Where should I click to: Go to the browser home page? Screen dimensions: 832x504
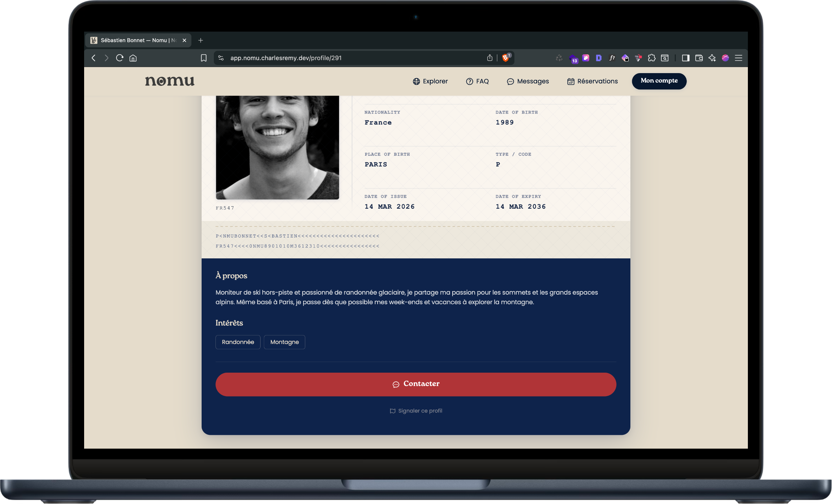click(133, 58)
